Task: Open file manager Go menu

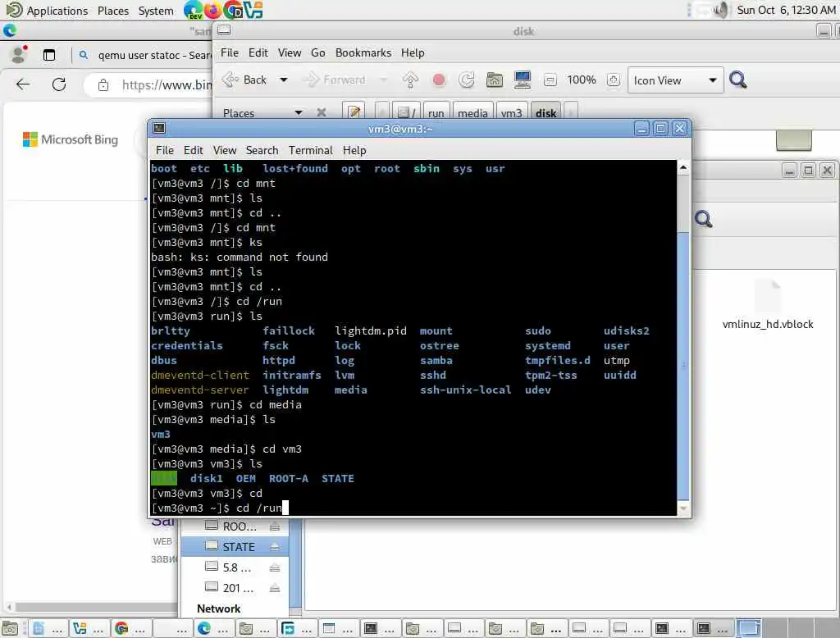Action: tap(317, 52)
